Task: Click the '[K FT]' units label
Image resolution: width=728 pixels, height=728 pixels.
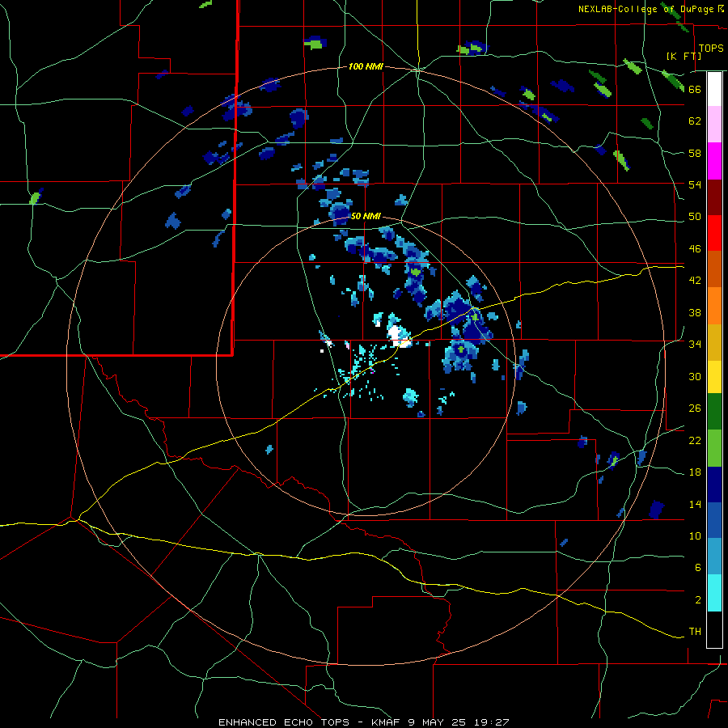Action: 684,56
